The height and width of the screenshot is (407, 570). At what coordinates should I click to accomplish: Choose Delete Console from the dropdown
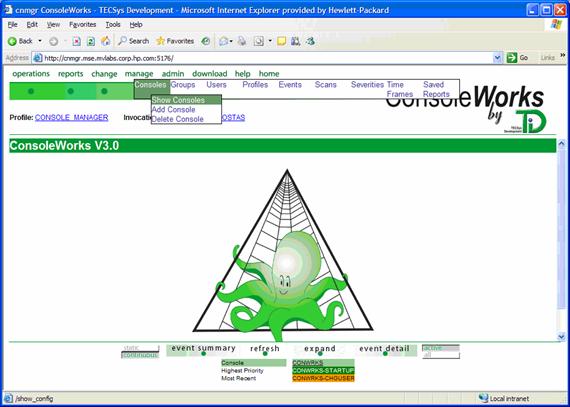pyautogui.click(x=177, y=119)
